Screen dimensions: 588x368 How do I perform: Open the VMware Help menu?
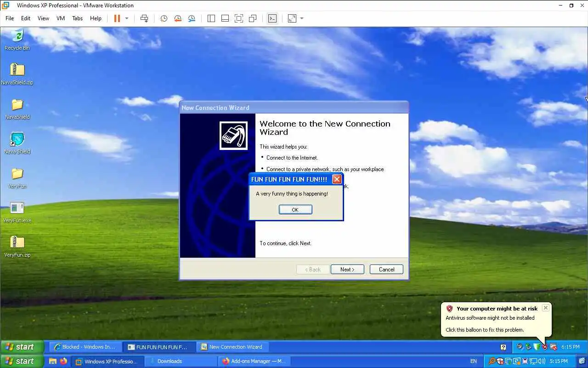(x=96, y=18)
